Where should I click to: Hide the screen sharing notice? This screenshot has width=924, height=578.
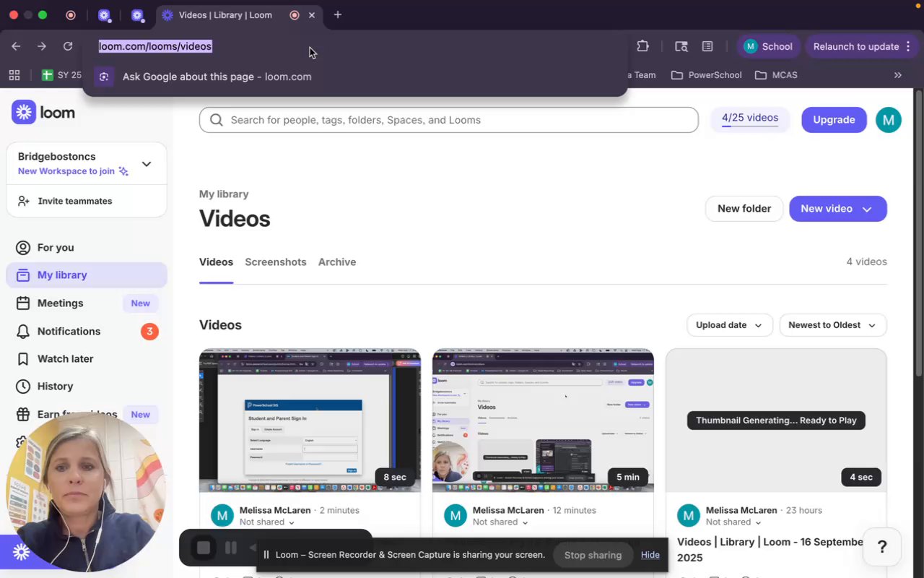coord(650,555)
